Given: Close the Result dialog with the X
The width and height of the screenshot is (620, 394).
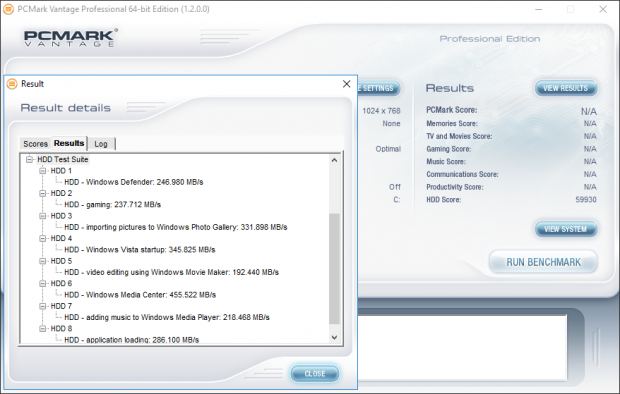Looking at the screenshot, I should (346, 84).
